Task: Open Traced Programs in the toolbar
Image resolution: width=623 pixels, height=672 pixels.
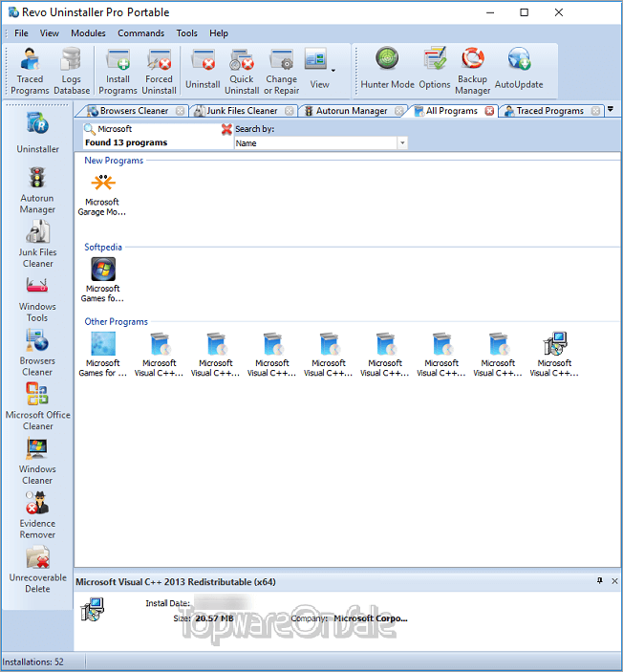Action: pos(30,71)
